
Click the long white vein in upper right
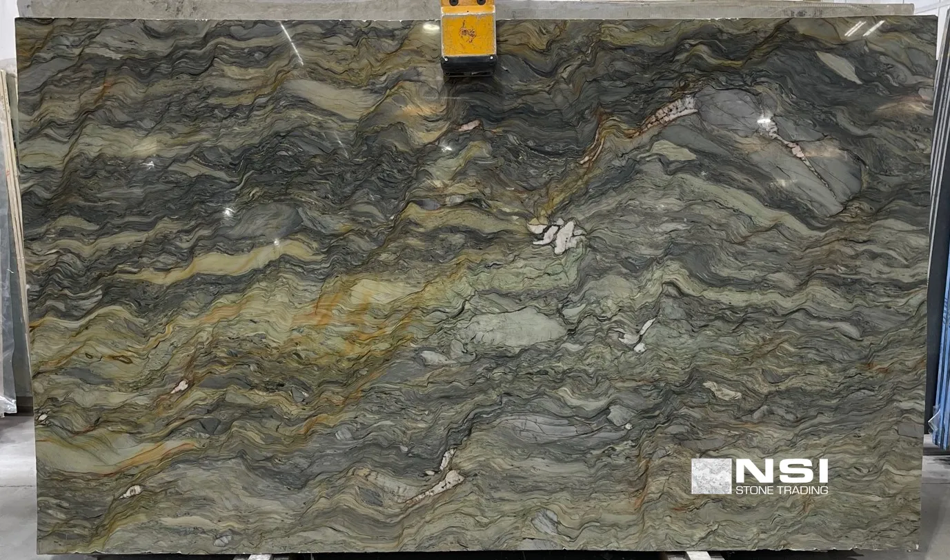[668, 112]
